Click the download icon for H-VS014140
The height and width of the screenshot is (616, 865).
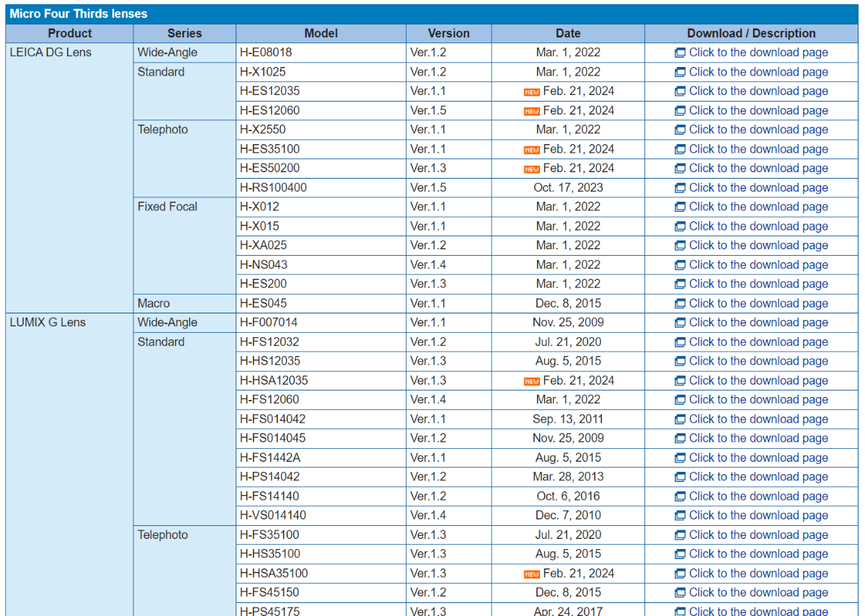tap(680, 516)
